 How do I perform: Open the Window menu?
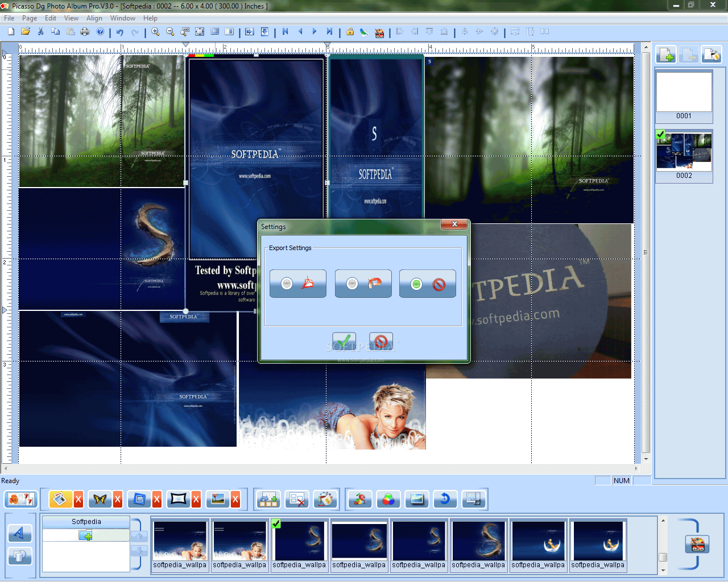(x=123, y=18)
